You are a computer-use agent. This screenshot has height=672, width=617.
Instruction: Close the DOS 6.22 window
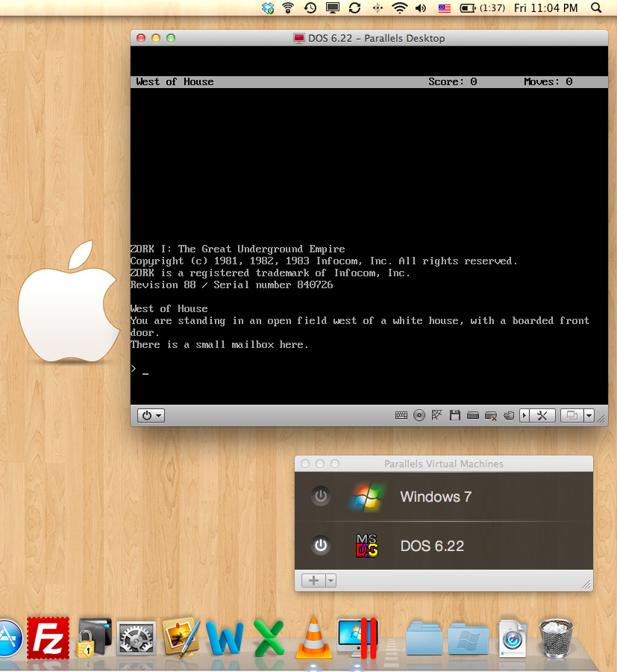(141, 38)
